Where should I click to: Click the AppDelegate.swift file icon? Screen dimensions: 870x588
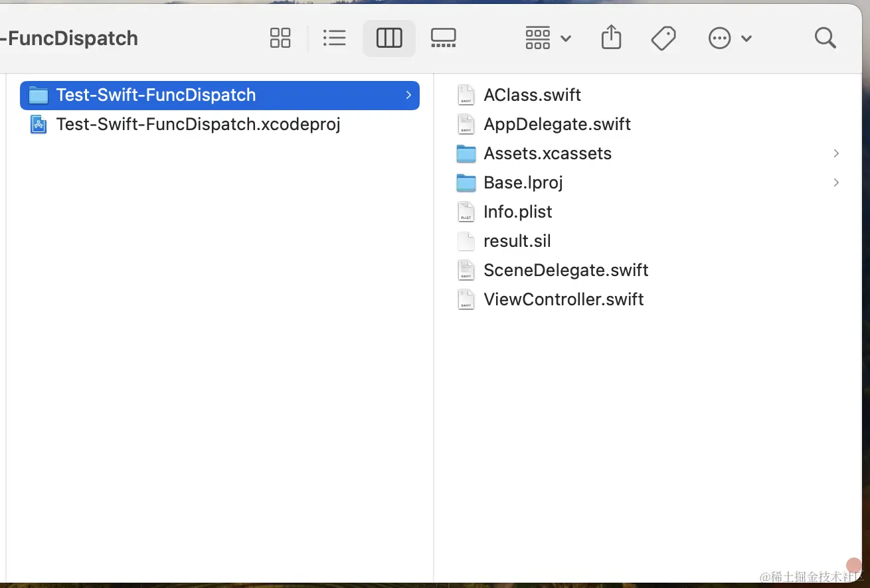click(x=466, y=124)
